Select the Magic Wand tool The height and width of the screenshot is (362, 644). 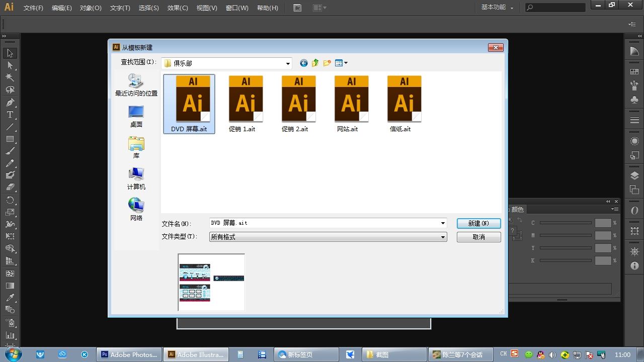coord(10,77)
